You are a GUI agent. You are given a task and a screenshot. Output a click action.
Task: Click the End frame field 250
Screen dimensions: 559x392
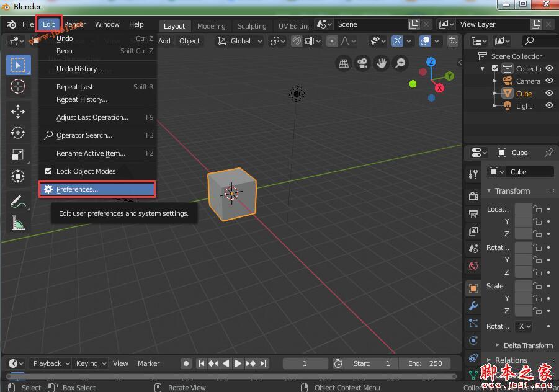tap(426, 363)
